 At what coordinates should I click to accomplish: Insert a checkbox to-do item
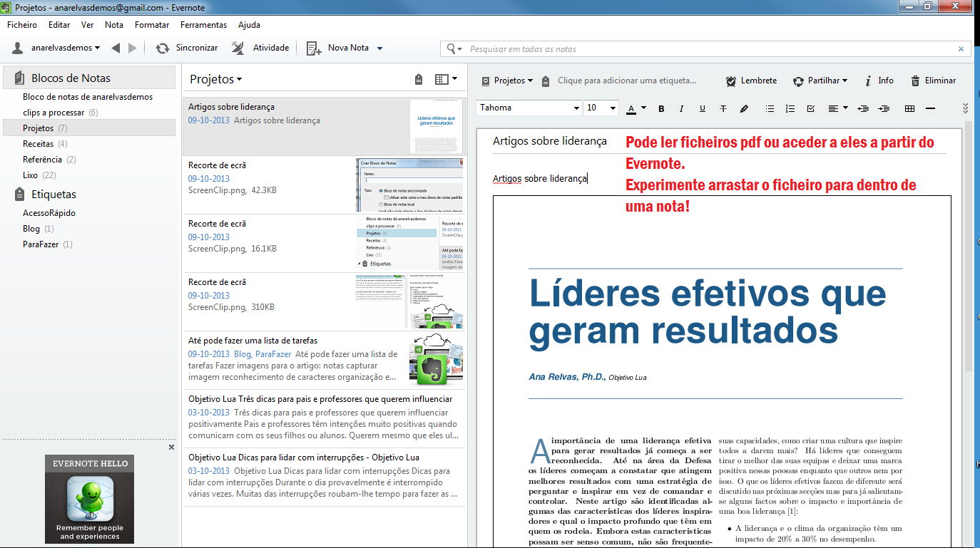click(x=810, y=108)
